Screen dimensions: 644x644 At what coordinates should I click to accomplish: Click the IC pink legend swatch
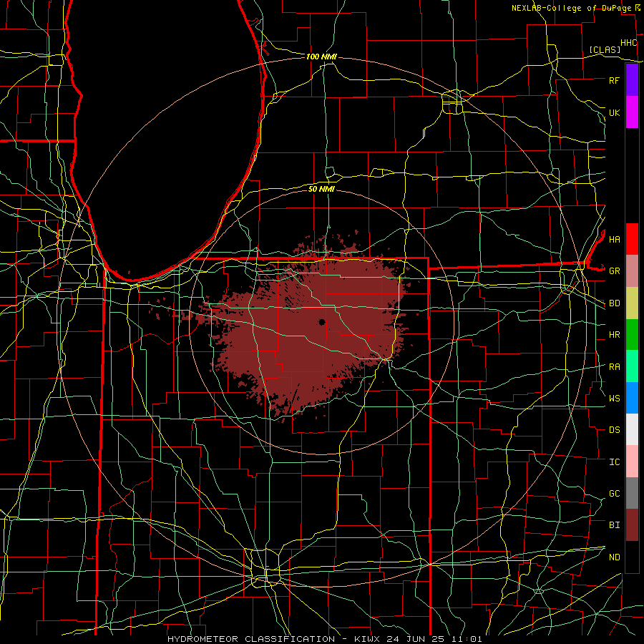pyautogui.click(x=632, y=462)
